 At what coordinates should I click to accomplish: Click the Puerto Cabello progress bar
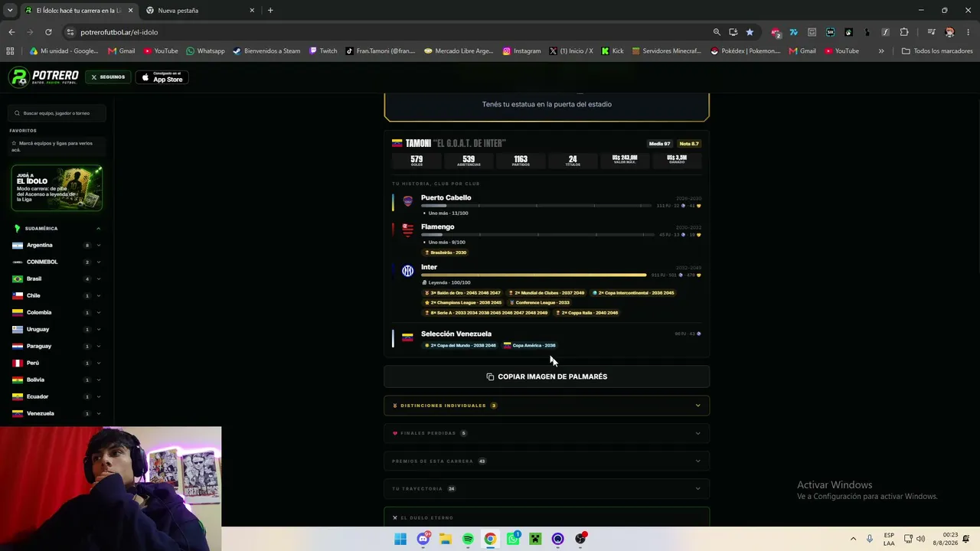[536, 205]
